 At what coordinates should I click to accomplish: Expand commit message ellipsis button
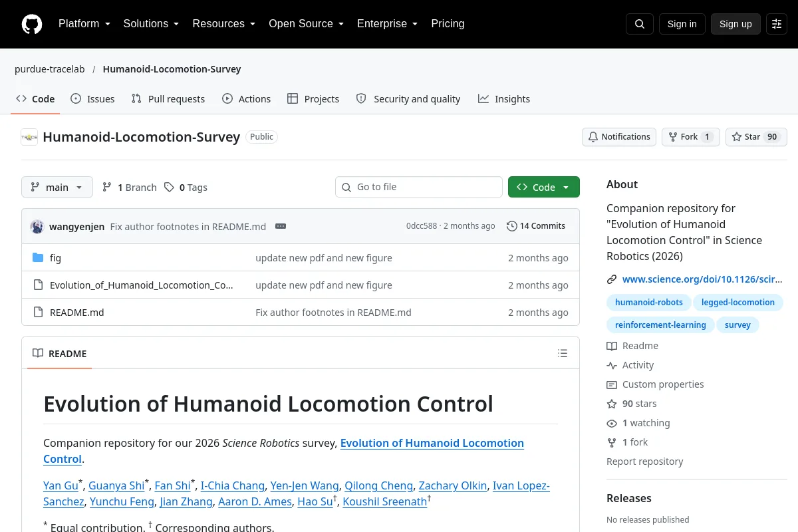coord(281,226)
